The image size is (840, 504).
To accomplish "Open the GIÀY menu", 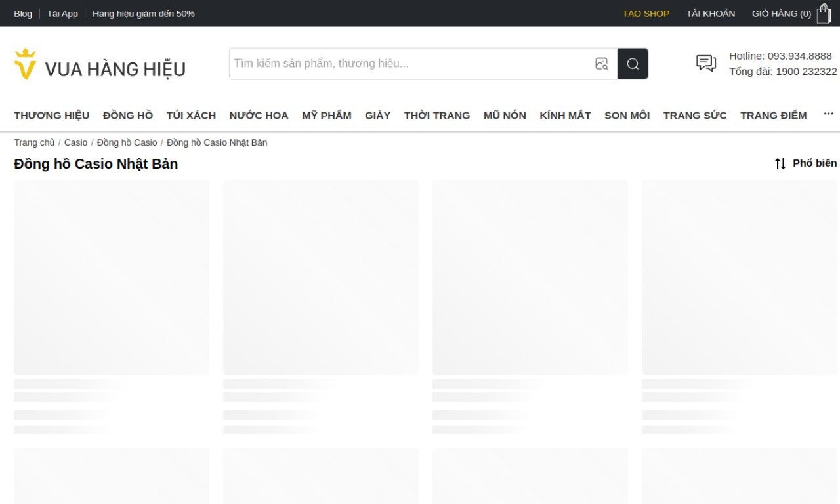I will click(x=378, y=115).
